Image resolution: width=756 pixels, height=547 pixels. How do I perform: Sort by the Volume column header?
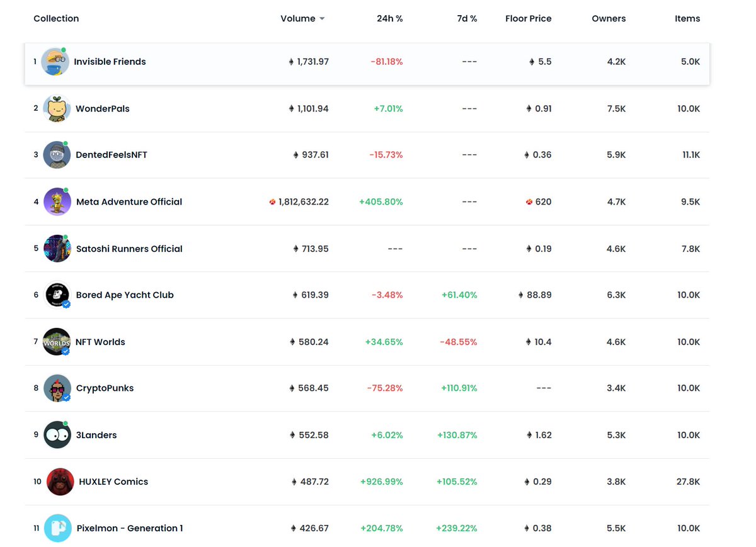pyautogui.click(x=298, y=18)
